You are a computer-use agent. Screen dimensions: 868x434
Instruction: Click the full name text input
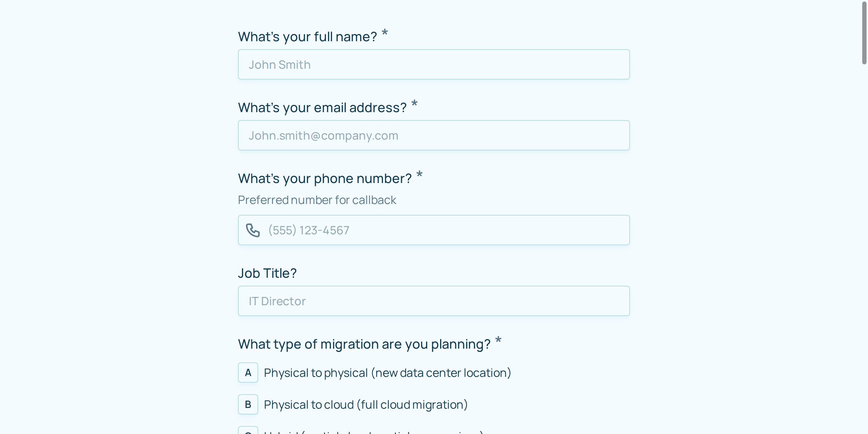(434, 64)
